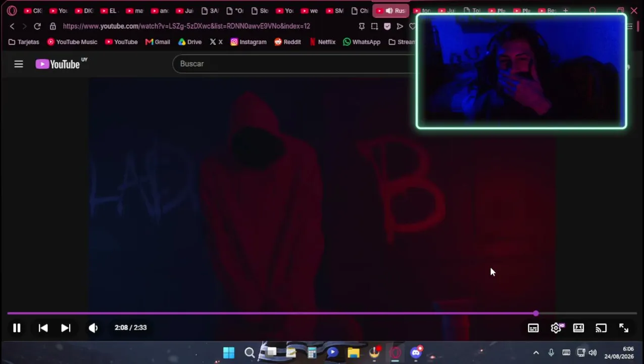Open the YouTube hamburger menu
644x364 pixels.
(x=19, y=64)
